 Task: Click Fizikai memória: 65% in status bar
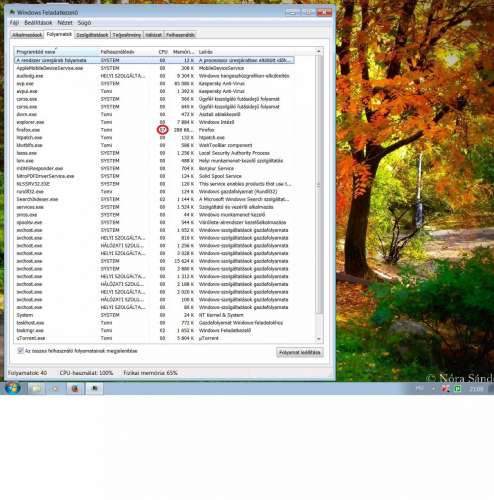coord(150,373)
